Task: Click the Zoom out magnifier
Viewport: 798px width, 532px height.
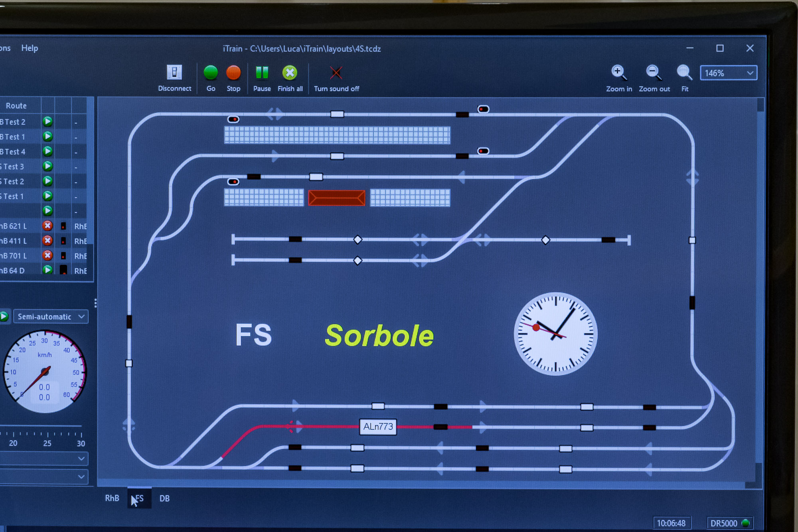Action: pyautogui.click(x=654, y=73)
